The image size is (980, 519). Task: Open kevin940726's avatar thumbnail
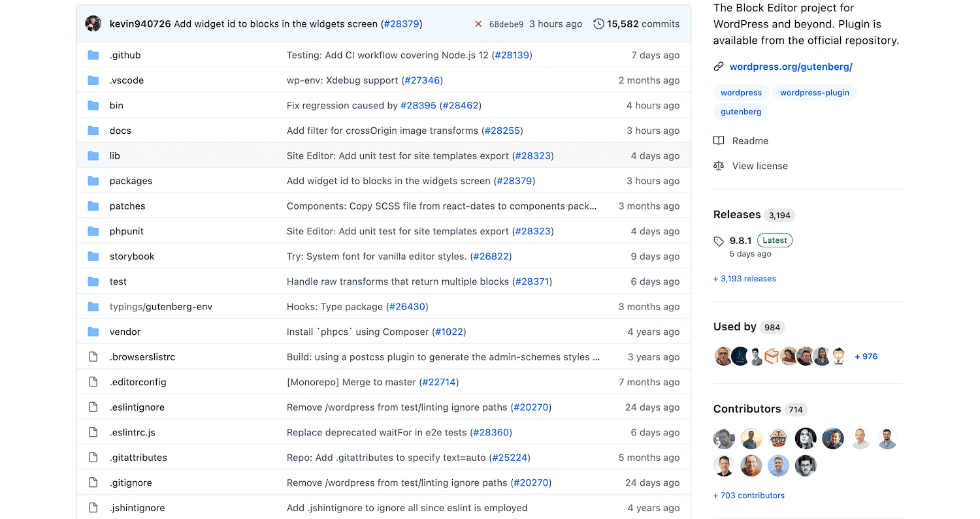pos(93,24)
